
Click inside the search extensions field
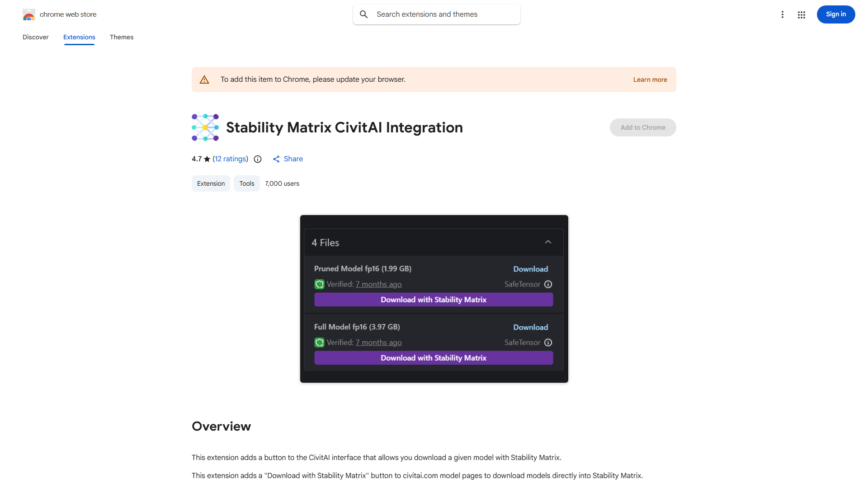coord(434,14)
